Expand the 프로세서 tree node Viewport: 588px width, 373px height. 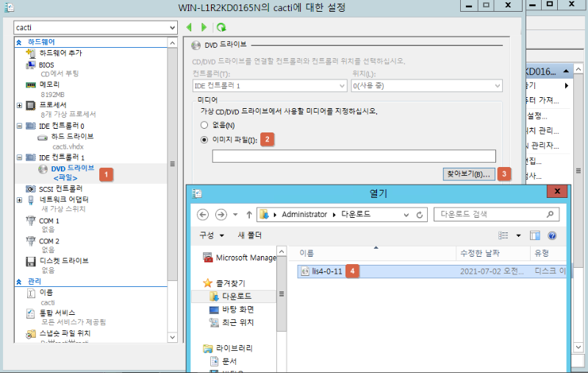[19, 105]
